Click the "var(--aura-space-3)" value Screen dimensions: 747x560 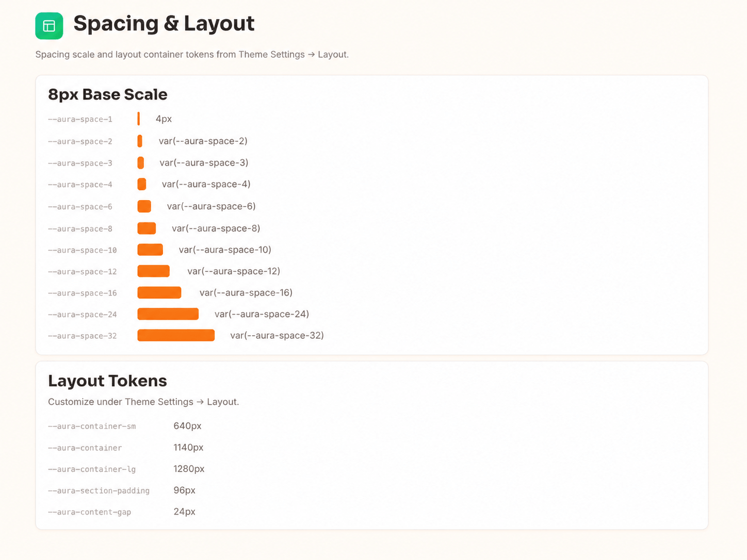(x=204, y=162)
